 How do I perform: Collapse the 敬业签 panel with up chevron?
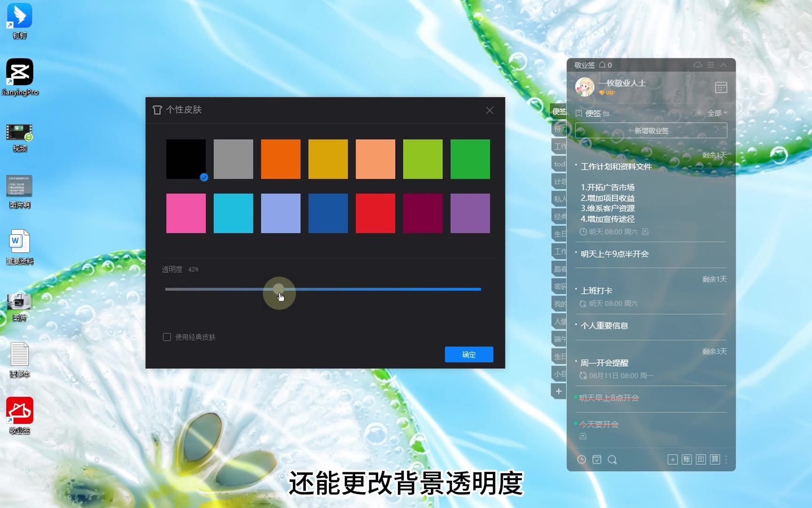pos(724,65)
